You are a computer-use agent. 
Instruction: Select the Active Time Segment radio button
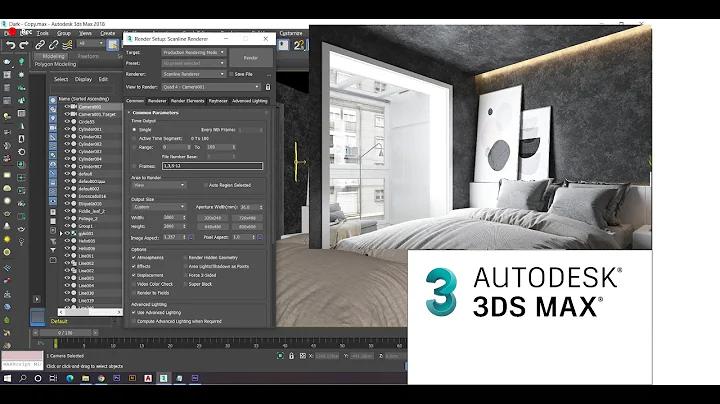135,138
